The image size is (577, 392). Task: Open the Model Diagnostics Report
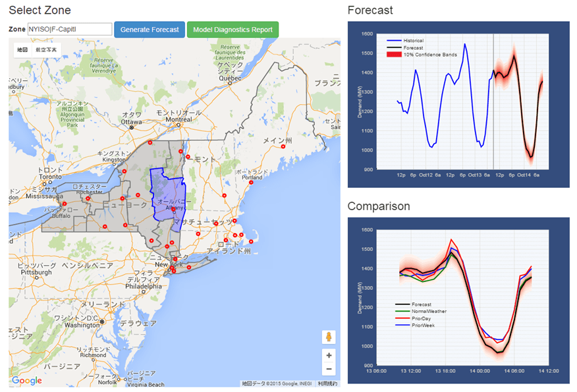[x=233, y=30]
